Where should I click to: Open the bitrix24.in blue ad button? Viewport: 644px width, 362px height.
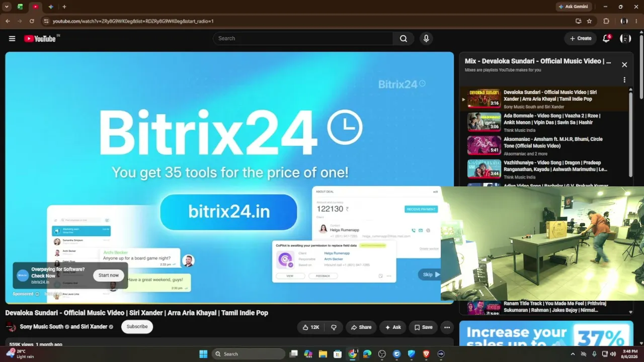click(229, 212)
